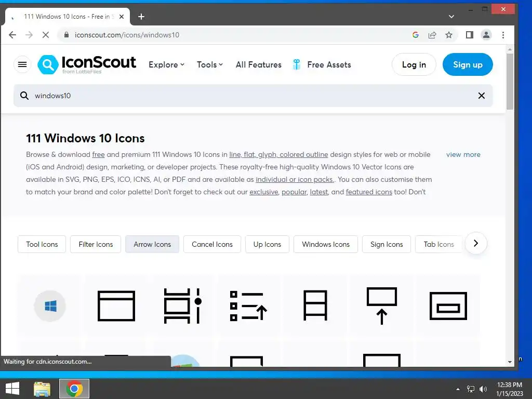Open the blue Windows logo icon result
This screenshot has width=532, height=399.
[50, 306]
